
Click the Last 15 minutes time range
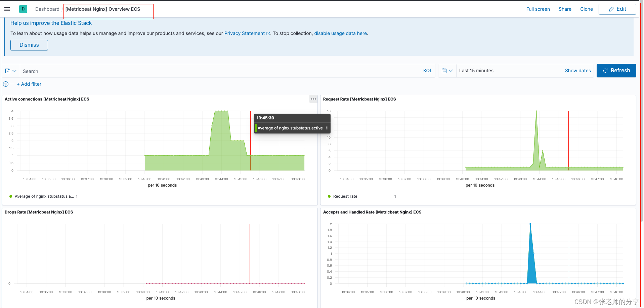point(476,71)
